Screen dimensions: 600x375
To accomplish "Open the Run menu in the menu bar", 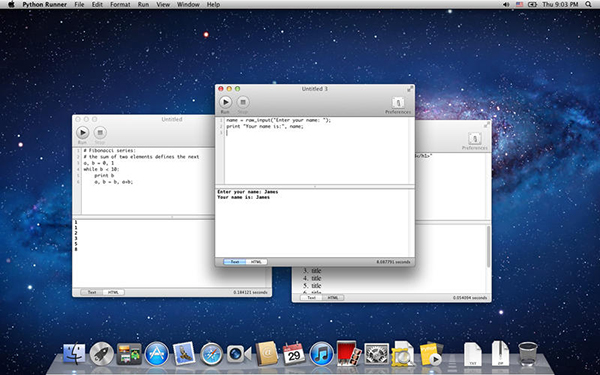I will [143, 5].
